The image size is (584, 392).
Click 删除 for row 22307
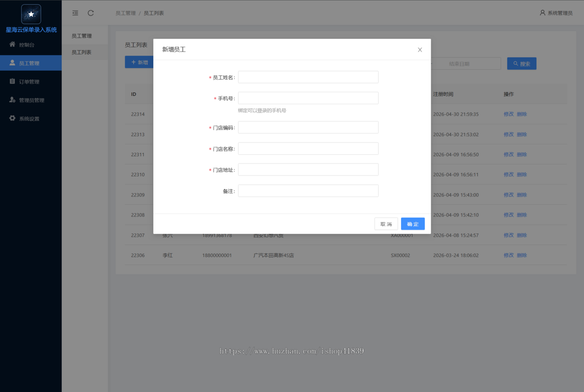click(522, 235)
